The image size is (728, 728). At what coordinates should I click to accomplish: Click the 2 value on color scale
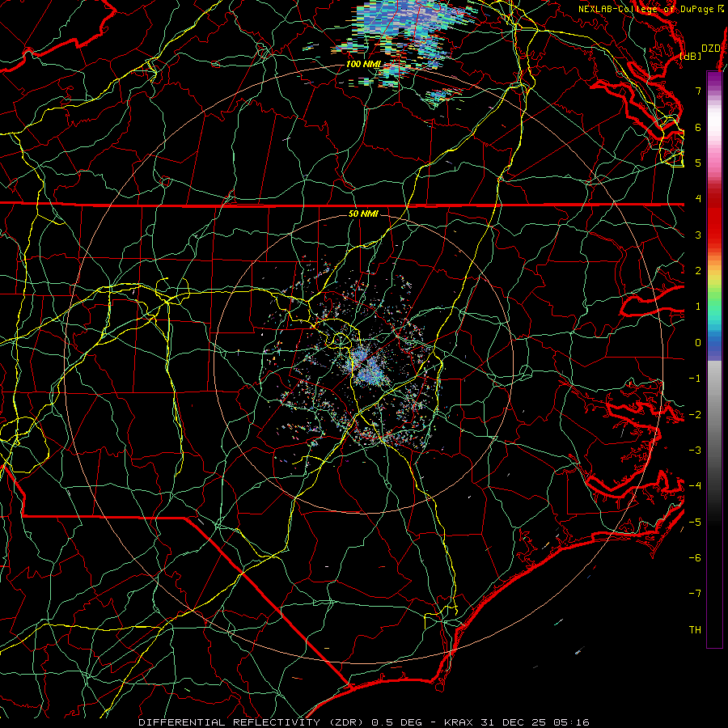(698, 271)
